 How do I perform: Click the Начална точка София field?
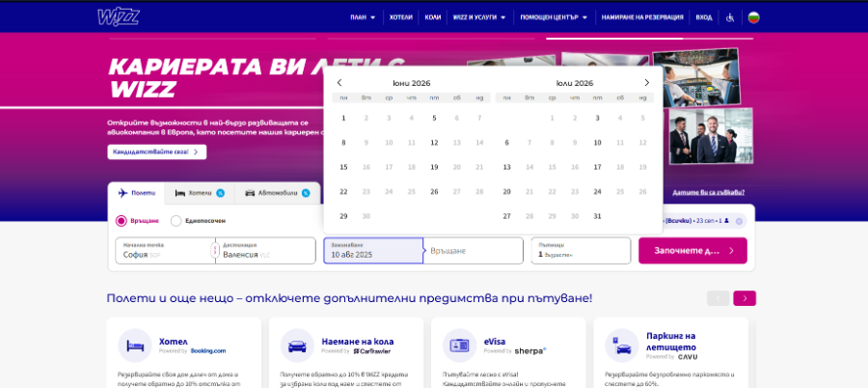click(165, 251)
